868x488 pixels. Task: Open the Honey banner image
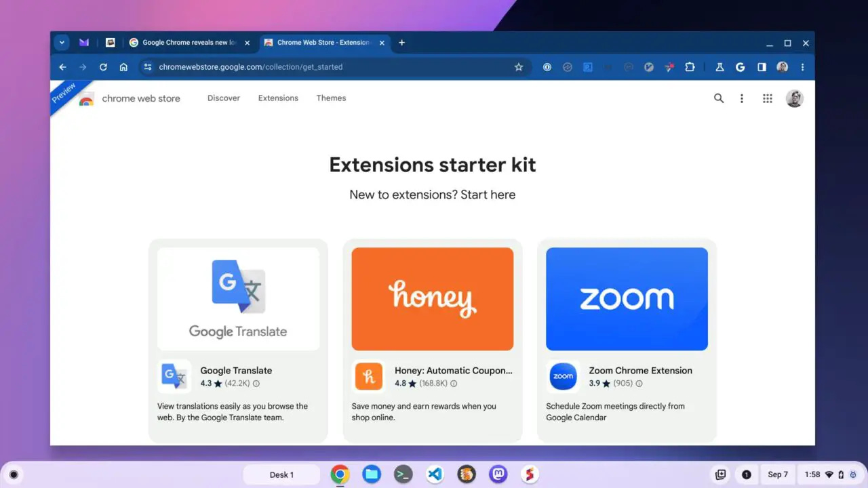tap(432, 299)
